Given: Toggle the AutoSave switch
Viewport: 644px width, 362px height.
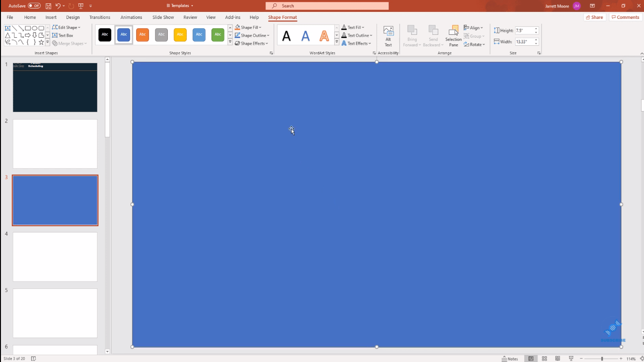Looking at the screenshot, I should point(34,6).
